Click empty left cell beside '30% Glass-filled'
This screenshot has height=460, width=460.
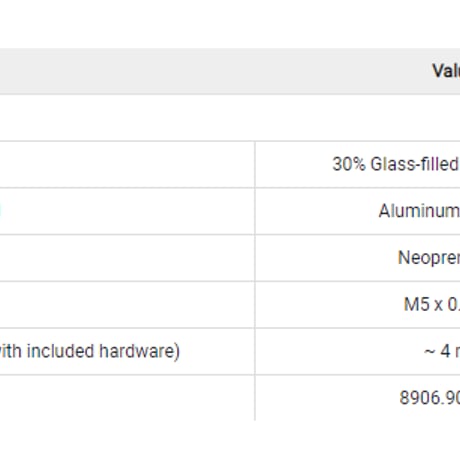(x=127, y=164)
